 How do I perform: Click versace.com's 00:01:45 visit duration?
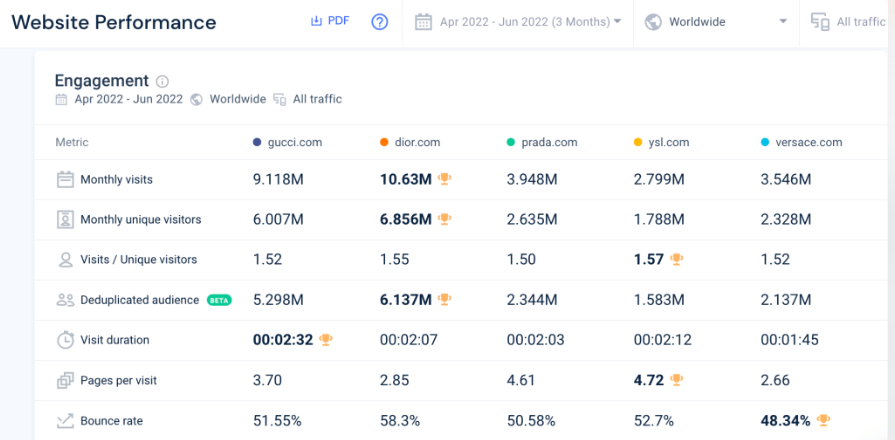click(789, 340)
